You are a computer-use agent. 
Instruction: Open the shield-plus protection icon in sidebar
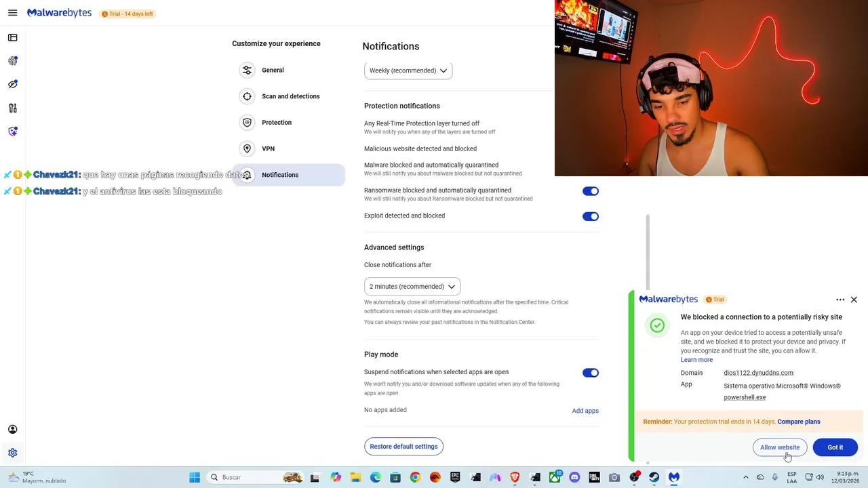pos(12,131)
